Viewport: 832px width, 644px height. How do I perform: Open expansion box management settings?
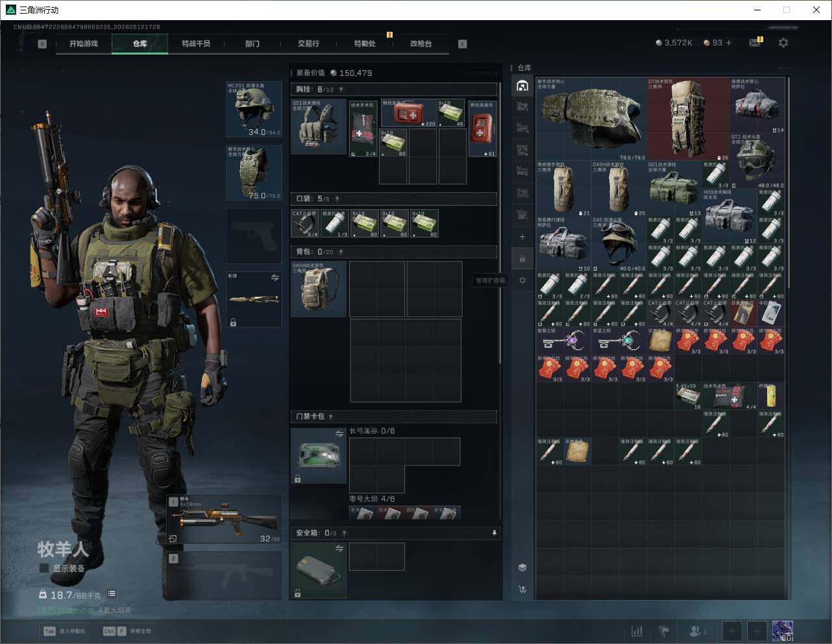point(522,280)
